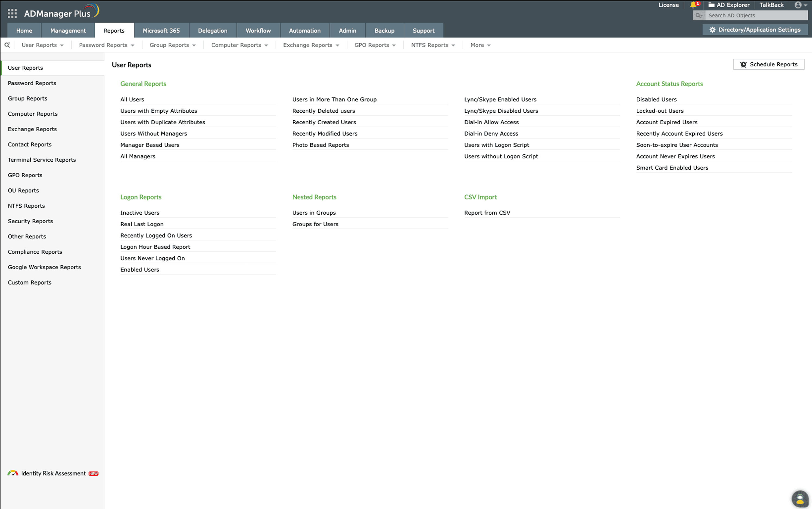
Task: Open the support chat assistant icon
Action: pyautogui.click(x=800, y=499)
